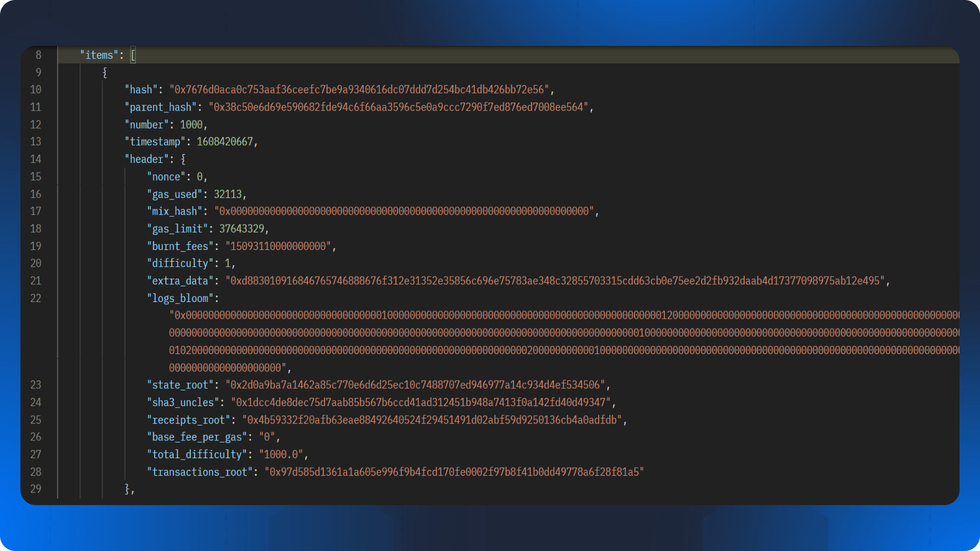This screenshot has width=980, height=551.
Task: Click the "sha3_uncles" key
Action: (183, 403)
